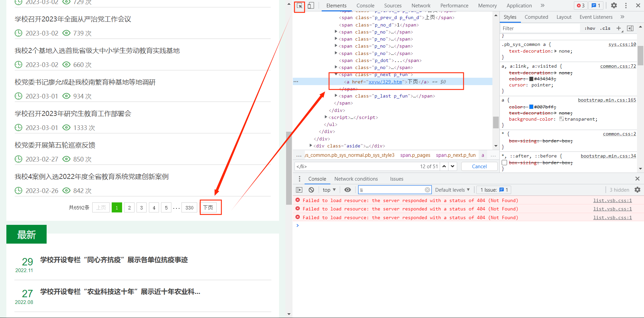
Task: Open article 校党委开展第五轮巡察反馈
Action: (x=55, y=145)
